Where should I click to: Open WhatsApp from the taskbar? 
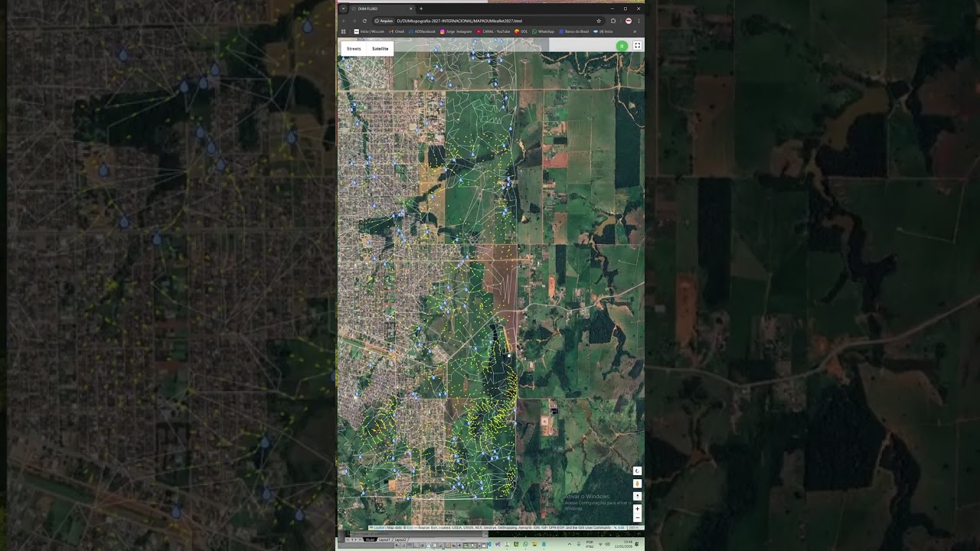pos(525,544)
